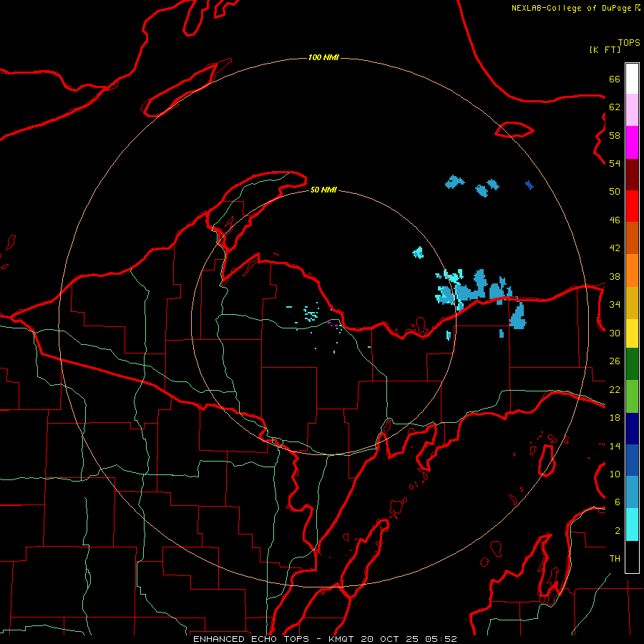Click the yellow 30 kft legend swatch
The width and height of the screenshot is (644, 644).
pyautogui.click(x=632, y=333)
